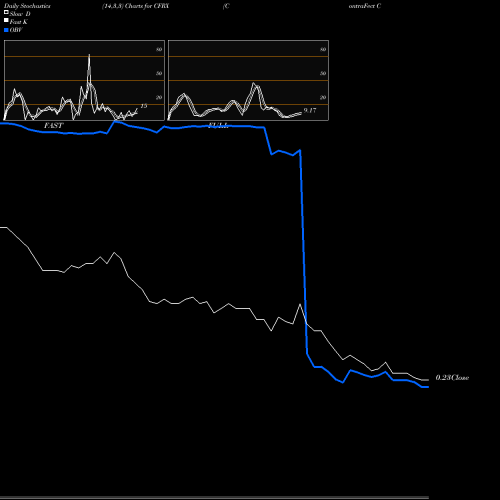The image size is (500, 500).
Task: Select the 'Fast K' legend label
Action: (x=19, y=22)
